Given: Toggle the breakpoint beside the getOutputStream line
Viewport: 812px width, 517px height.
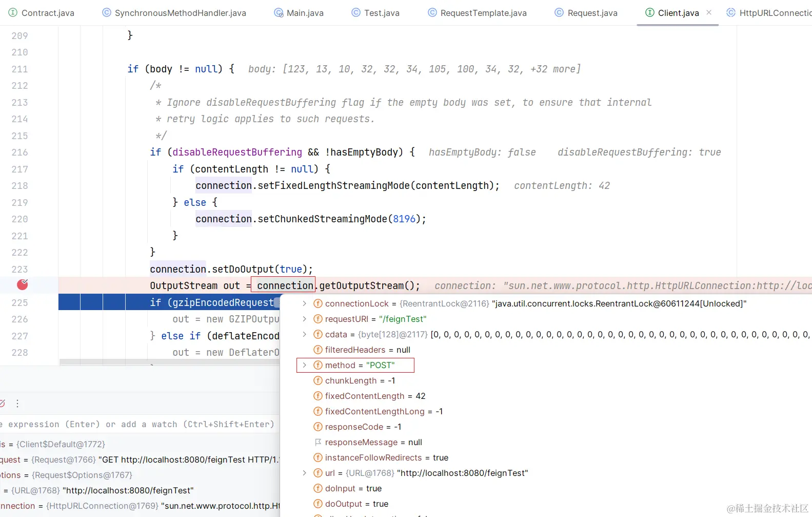Looking at the screenshot, I should (23, 284).
